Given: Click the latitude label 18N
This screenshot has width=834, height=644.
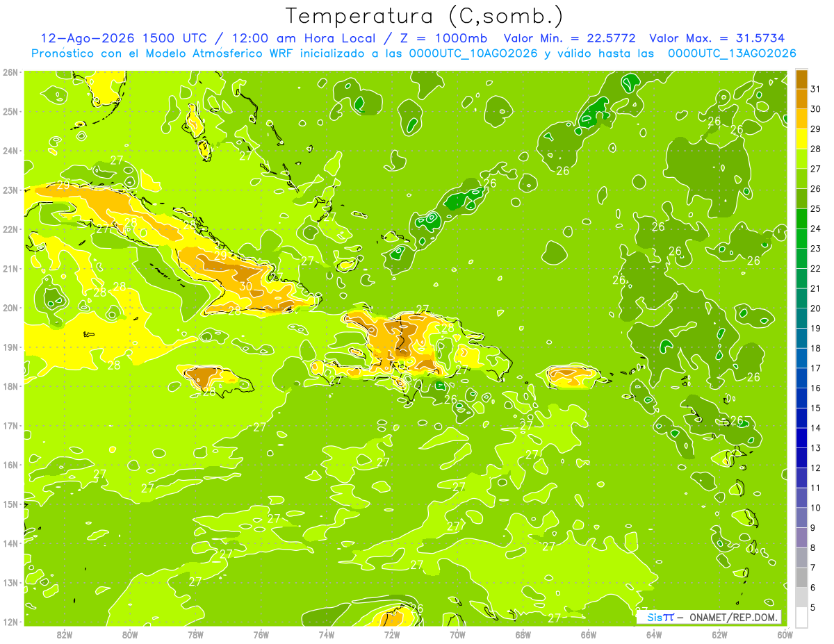Looking at the screenshot, I should (10, 386).
